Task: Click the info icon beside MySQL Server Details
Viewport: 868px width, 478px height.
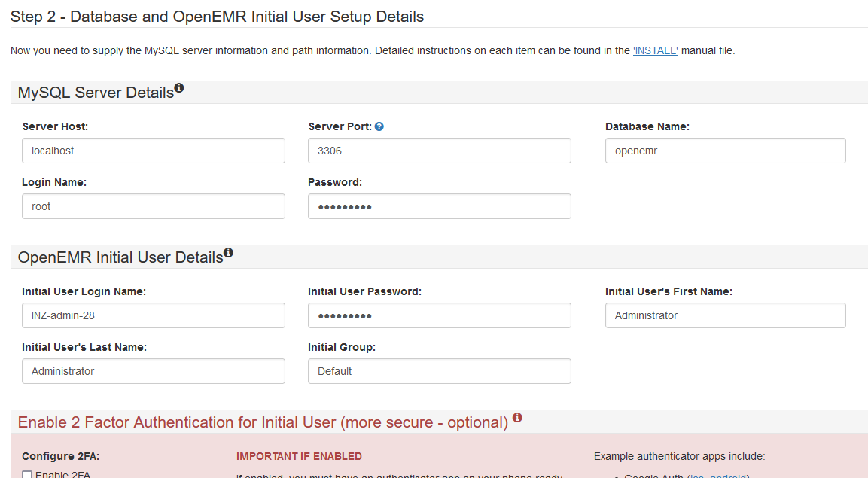Action: click(179, 89)
